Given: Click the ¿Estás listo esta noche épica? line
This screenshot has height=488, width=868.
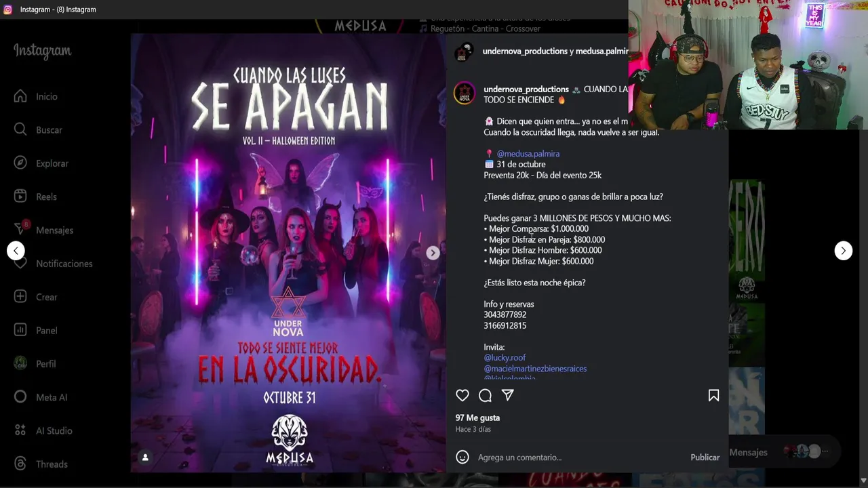Looking at the screenshot, I should 534,283.
